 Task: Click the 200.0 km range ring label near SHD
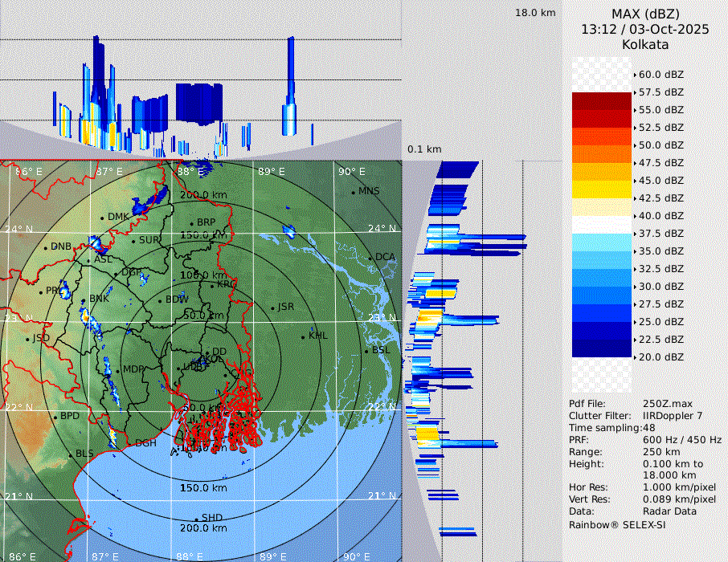click(203, 528)
